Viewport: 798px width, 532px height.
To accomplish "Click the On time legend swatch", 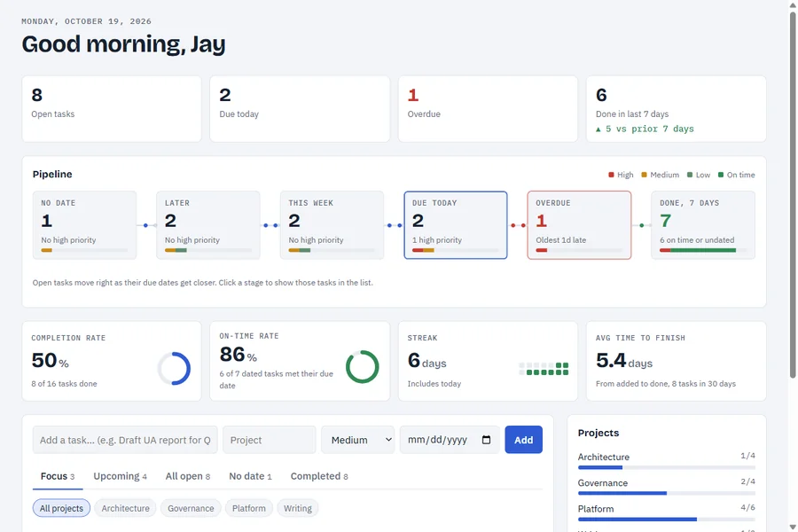I will coord(721,175).
